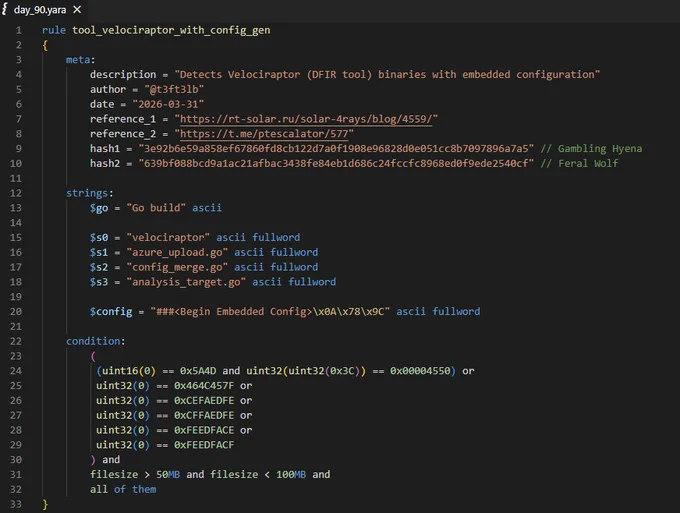The height and width of the screenshot is (513, 680).
Task: Click the "Go build" string
Action: (156, 208)
